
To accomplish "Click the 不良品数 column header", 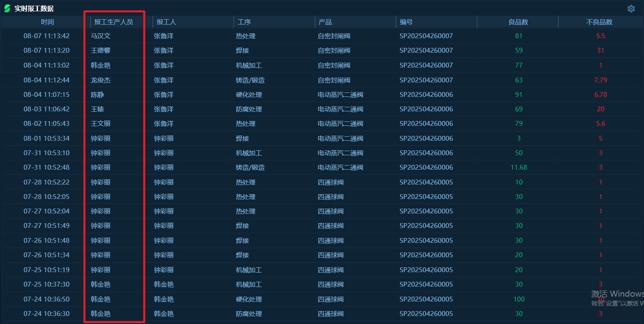I will coord(599,22).
